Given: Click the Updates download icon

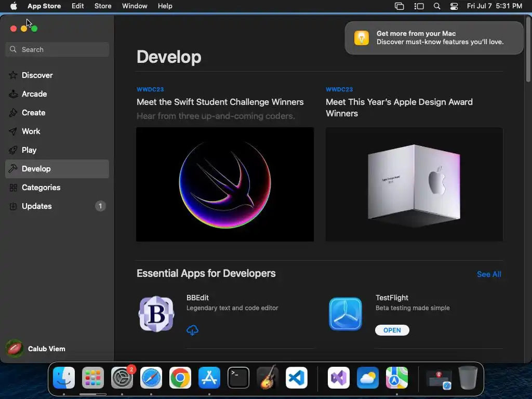Looking at the screenshot, I should coord(13,206).
